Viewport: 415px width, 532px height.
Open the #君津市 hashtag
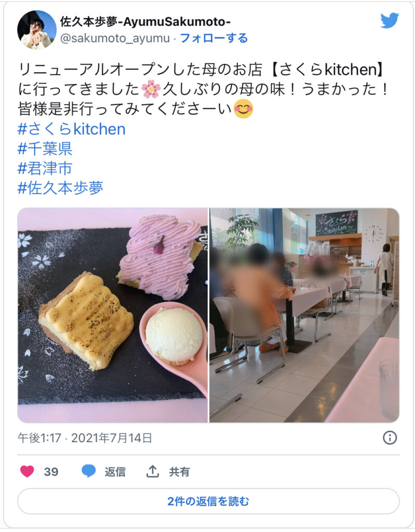click(45, 168)
